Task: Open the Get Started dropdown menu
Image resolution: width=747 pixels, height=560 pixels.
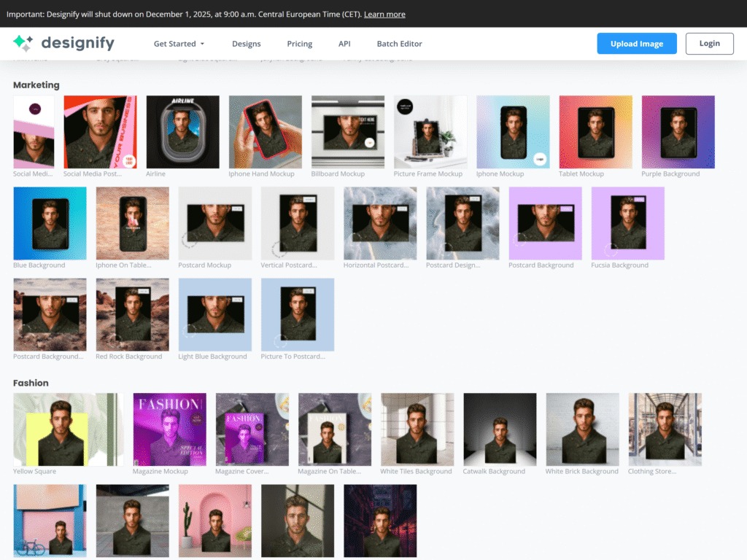Action: (178, 43)
